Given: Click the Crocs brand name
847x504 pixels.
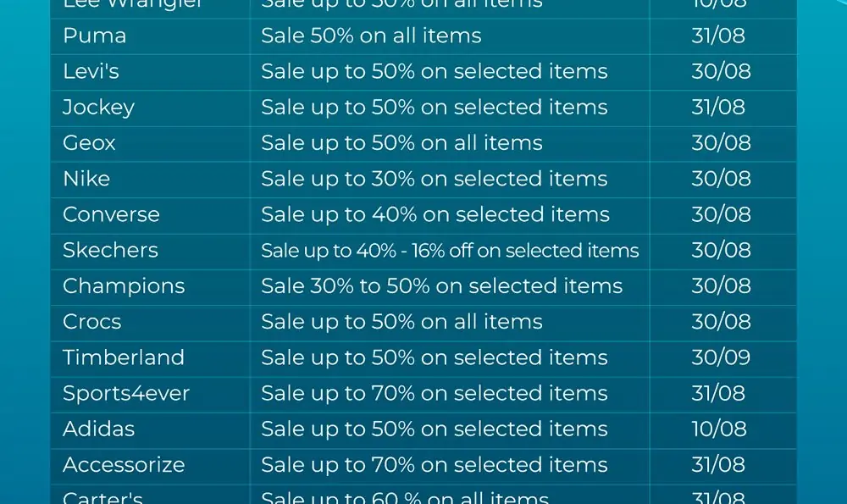Looking at the screenshot, I should [x=91, y=322].
